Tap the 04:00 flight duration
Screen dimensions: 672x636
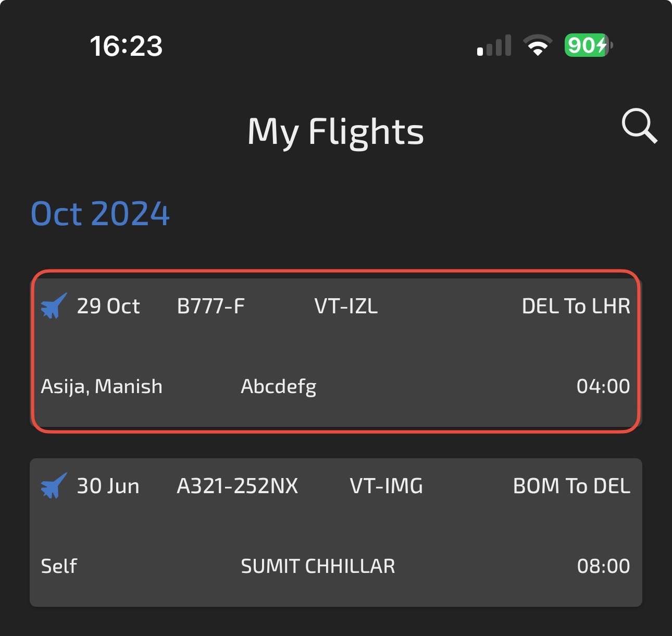click(603, 386)
